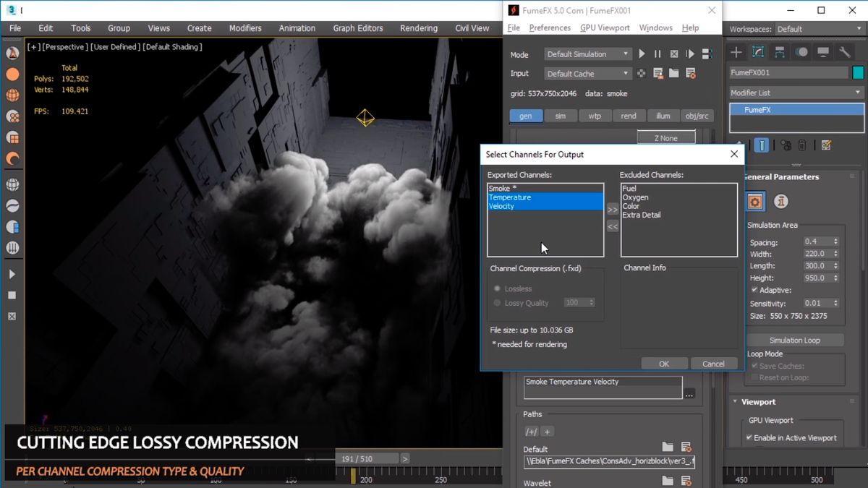Screen dimensions: 868x488
Task: Open the Modifier List dropdown
Action: pos(796,93)
